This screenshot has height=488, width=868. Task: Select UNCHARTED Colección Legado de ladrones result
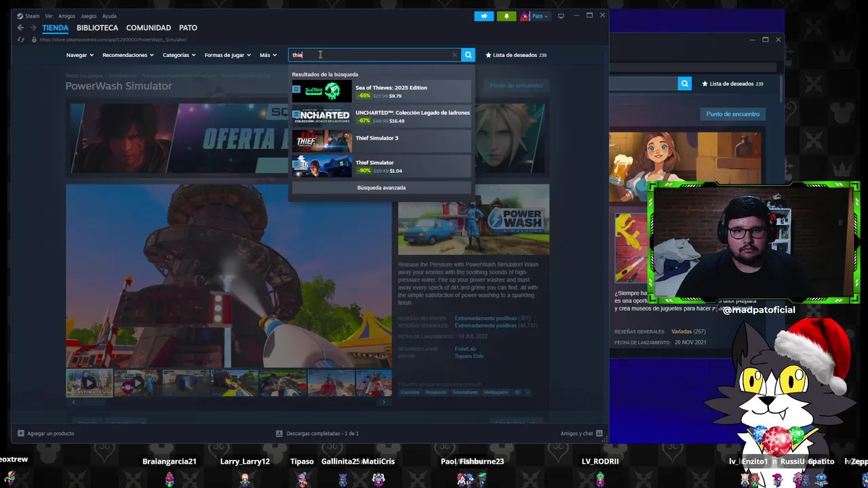point(381,116)
